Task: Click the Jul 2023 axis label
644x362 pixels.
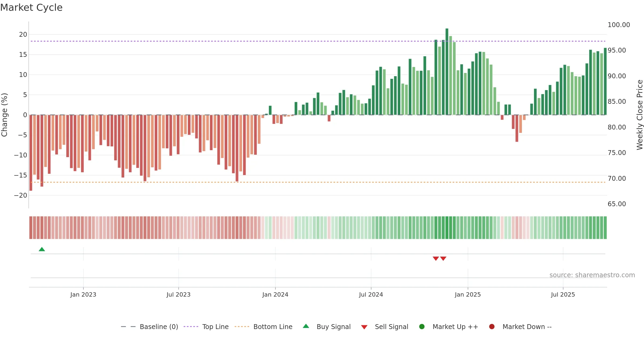Action: [178, 294]
